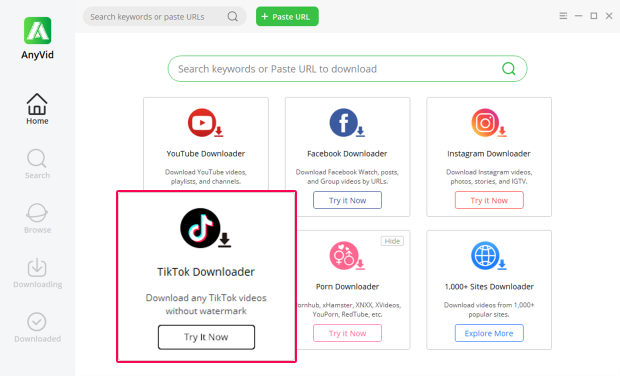Image resolution: width=620 pixels, height=376 pixels.
Task: Click the Porn Downloader pink icon
Action: [x=347, y=256]
